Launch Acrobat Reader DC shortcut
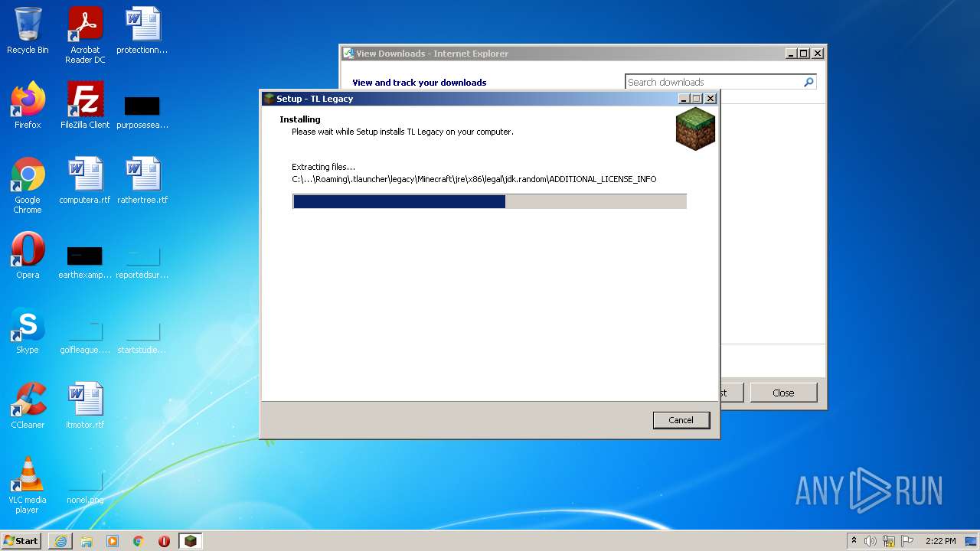 85,35
